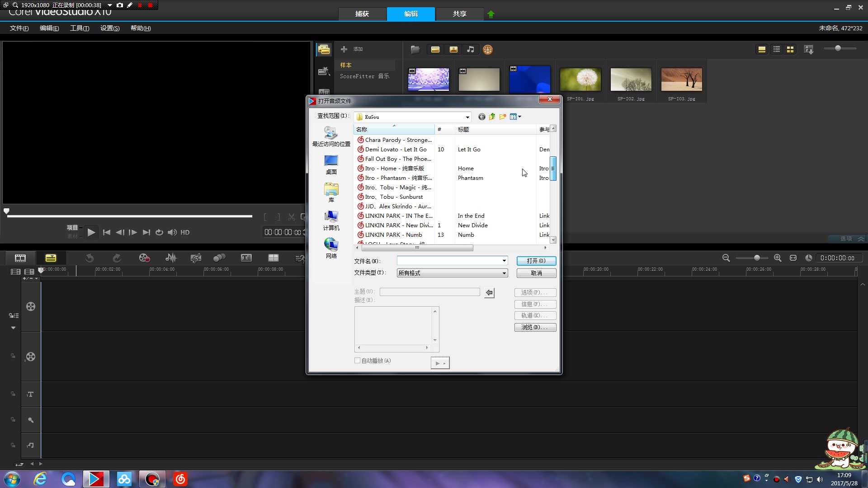Viewport: 868px width, 488px height.
Task: Switch to timeline view icon
Action: (x=51, y=258)
